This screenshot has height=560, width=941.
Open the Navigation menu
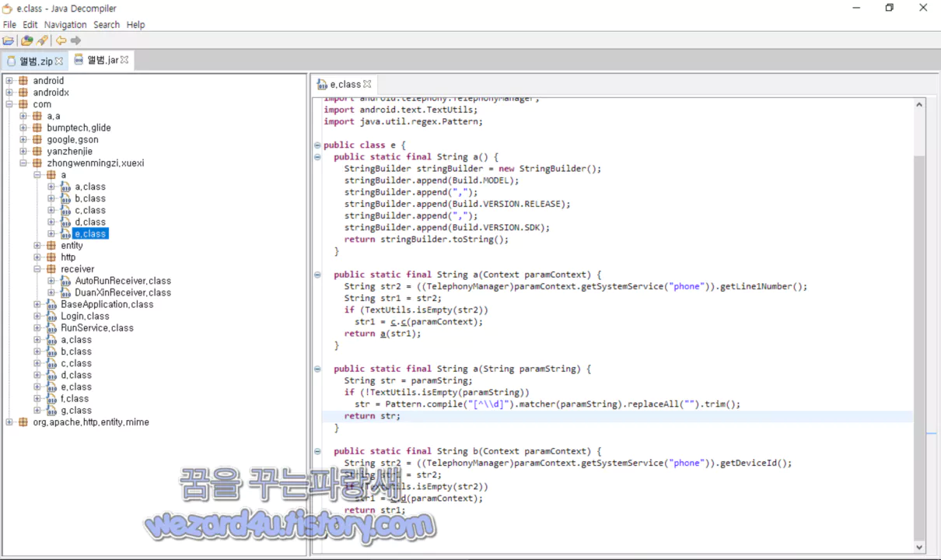[65, 25]
